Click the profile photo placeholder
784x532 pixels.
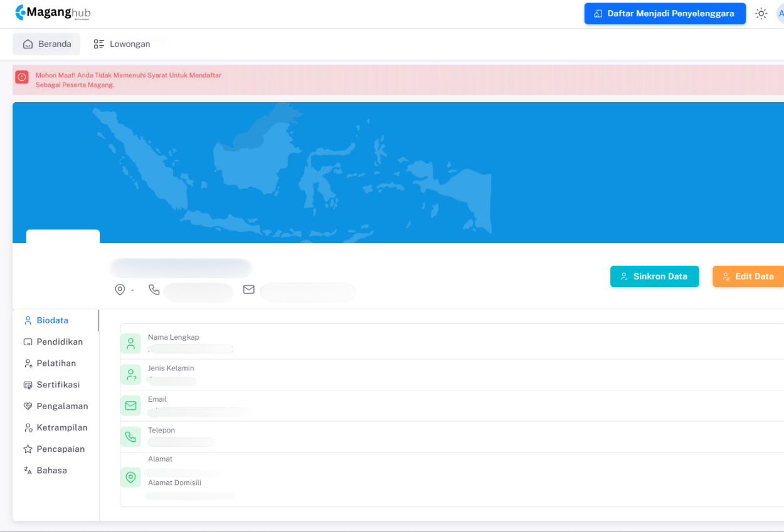pos(63,266)
